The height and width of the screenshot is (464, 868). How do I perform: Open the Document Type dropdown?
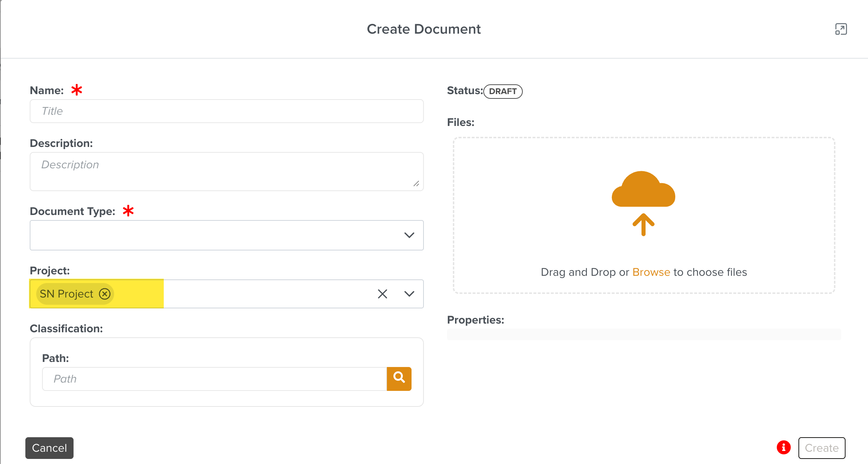coord(226,235)
